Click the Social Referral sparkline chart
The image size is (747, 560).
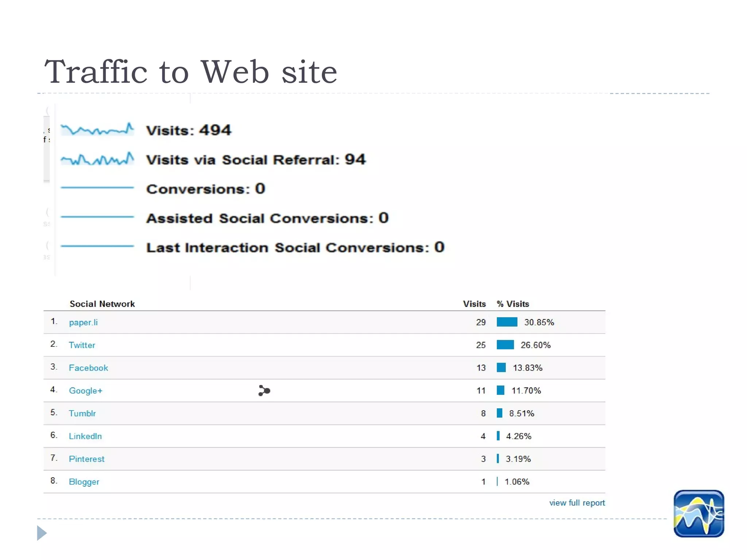tap(97, 159)
